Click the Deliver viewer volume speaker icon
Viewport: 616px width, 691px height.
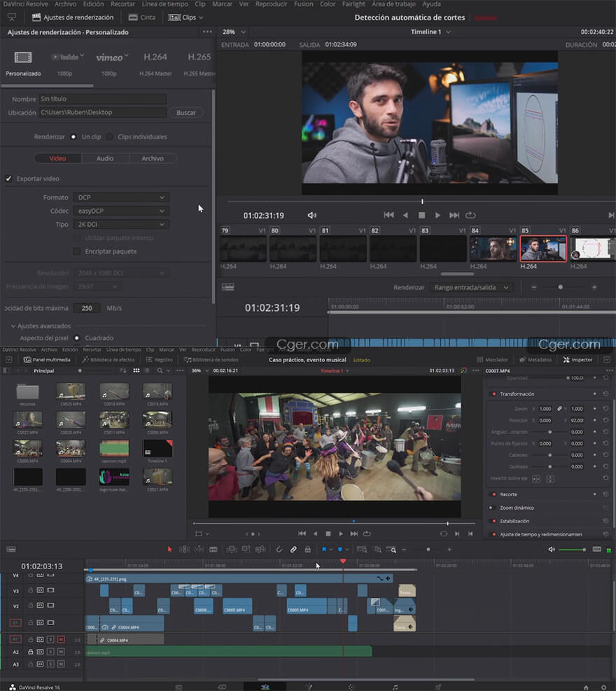click(x=312, y=215)
